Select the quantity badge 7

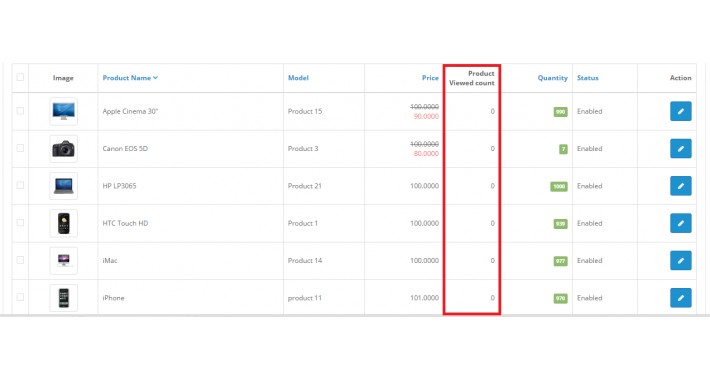point(563,149)
